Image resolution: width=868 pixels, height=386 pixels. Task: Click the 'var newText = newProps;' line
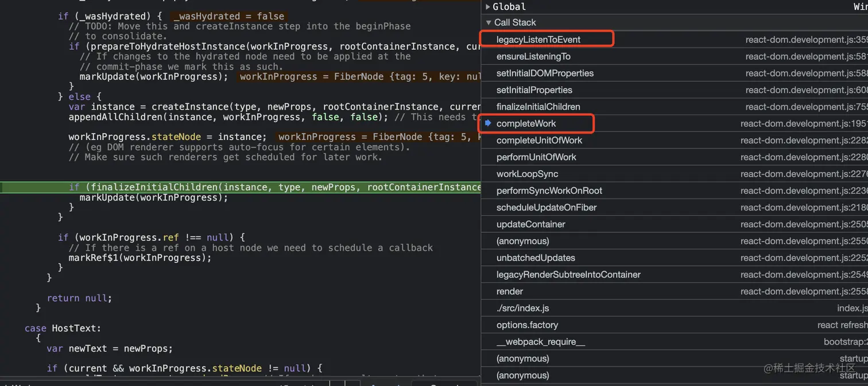(110, 349)
